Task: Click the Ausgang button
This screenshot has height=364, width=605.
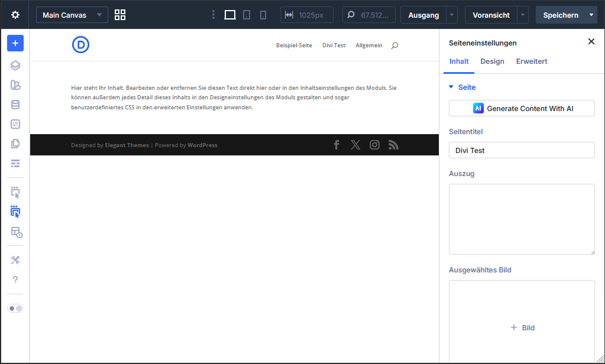Action: tap(423, 15)
